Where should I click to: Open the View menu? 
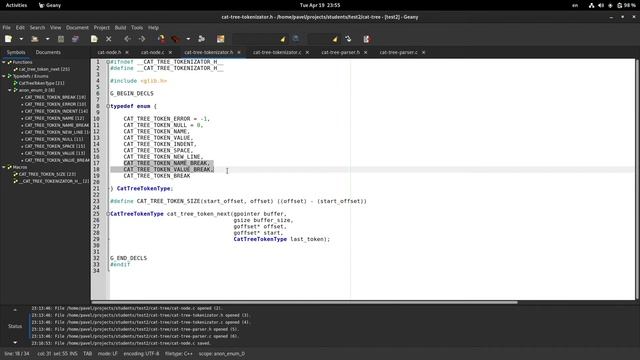coord(56,28)
